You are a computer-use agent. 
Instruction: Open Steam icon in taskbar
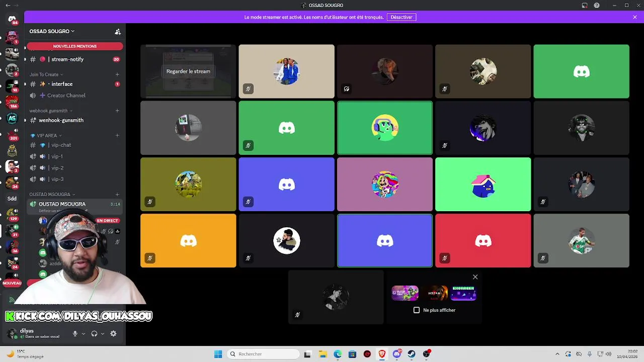[x=412, y=354]
